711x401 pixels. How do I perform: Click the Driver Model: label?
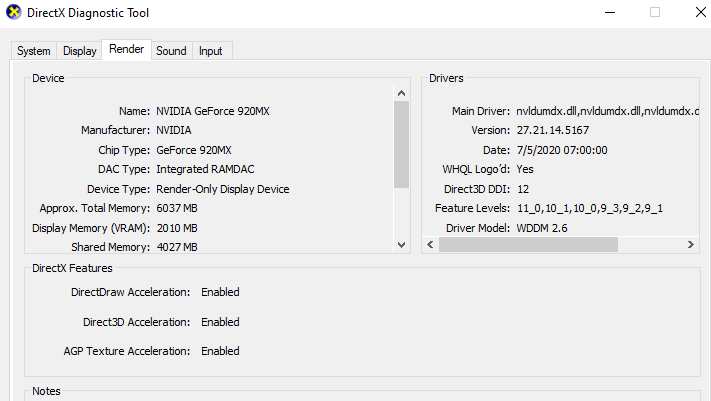(x=478, y=228)
